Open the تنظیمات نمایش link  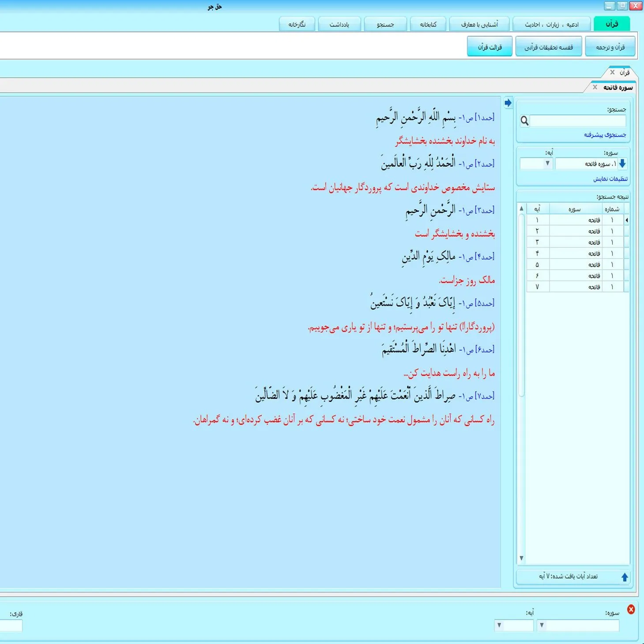click(x=610, y=179)
